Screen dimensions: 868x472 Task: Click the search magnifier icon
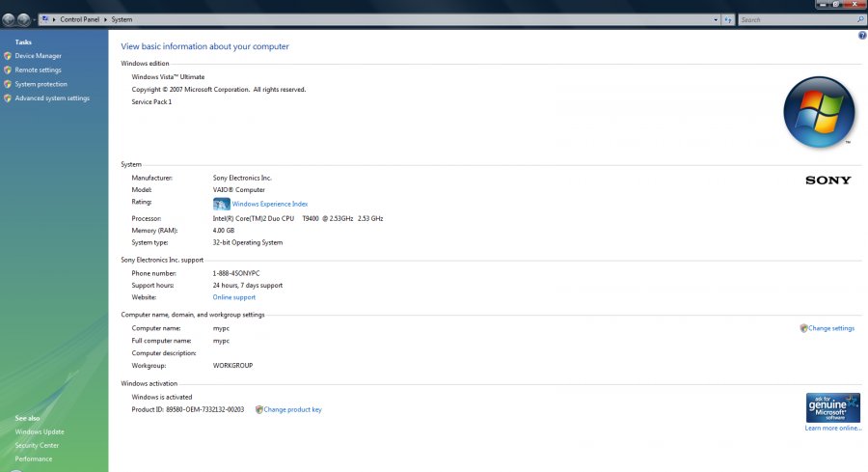860,20
